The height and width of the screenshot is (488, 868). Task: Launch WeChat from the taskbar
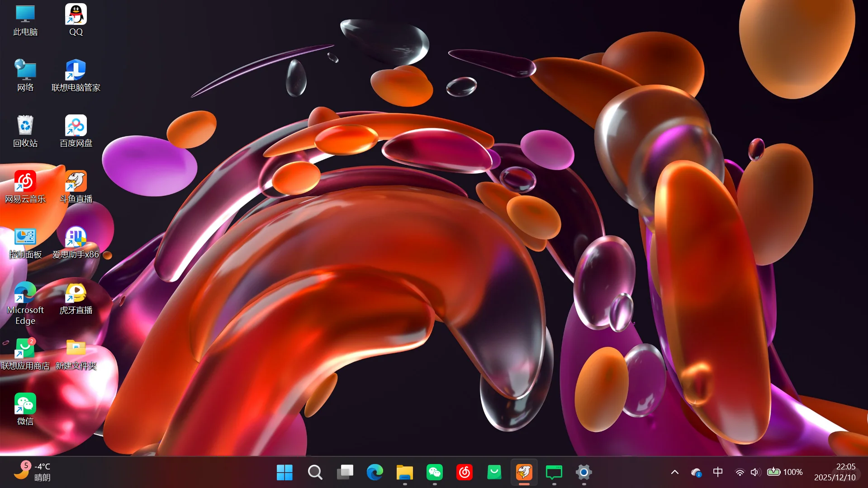click(434, 472)
